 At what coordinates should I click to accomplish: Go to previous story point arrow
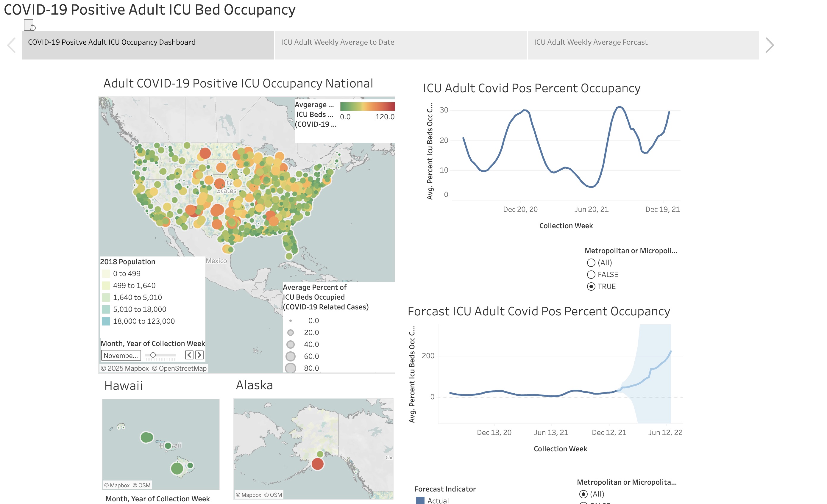(x=12, y=45)
